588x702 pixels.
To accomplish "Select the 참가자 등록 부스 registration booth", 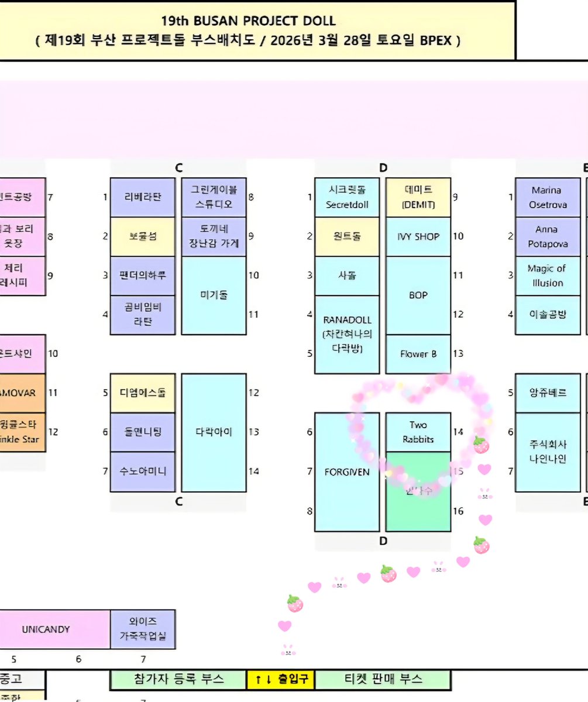I will point(178,679).
